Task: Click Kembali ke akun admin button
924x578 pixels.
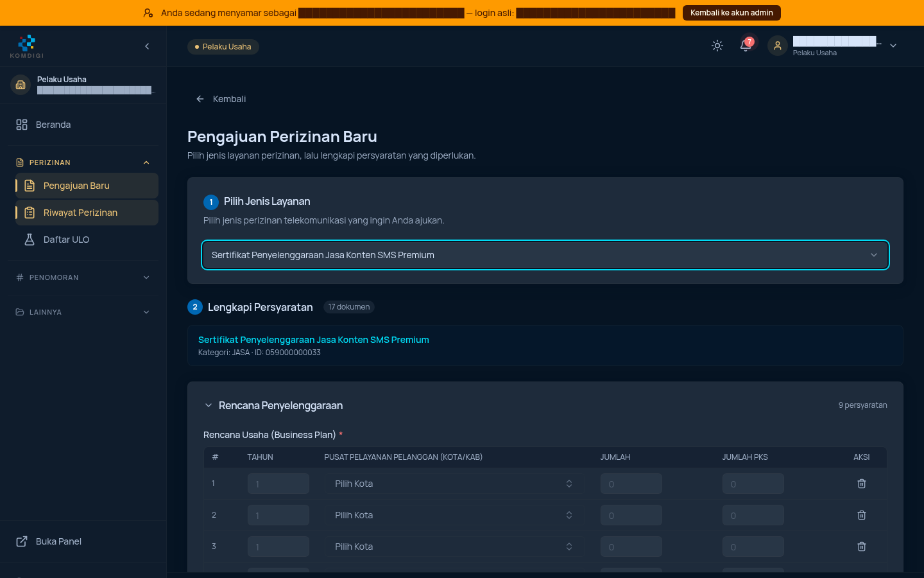Action: [x=732, y=13]
